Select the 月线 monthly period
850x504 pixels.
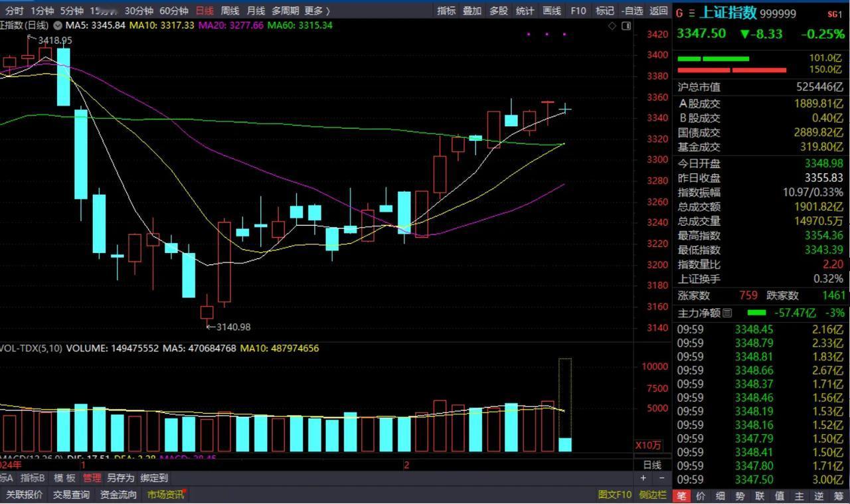tap(255, 11)
